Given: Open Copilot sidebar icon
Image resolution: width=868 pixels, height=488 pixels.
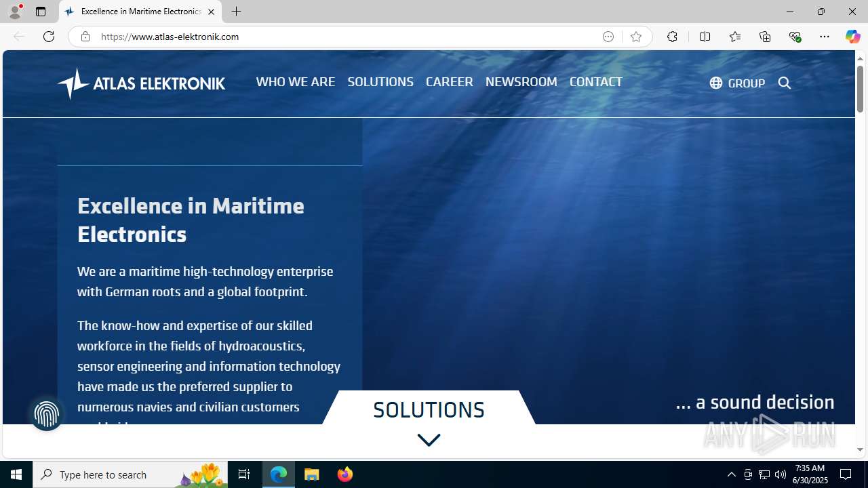Looking at the screenshot, I should [852, 37].
